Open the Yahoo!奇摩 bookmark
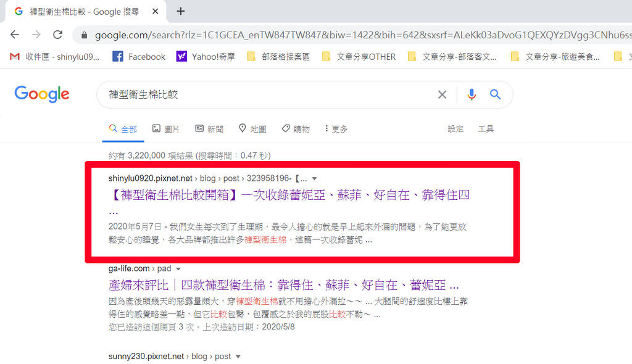Viewport: 632px width, 364px height. tap(206, 57)
